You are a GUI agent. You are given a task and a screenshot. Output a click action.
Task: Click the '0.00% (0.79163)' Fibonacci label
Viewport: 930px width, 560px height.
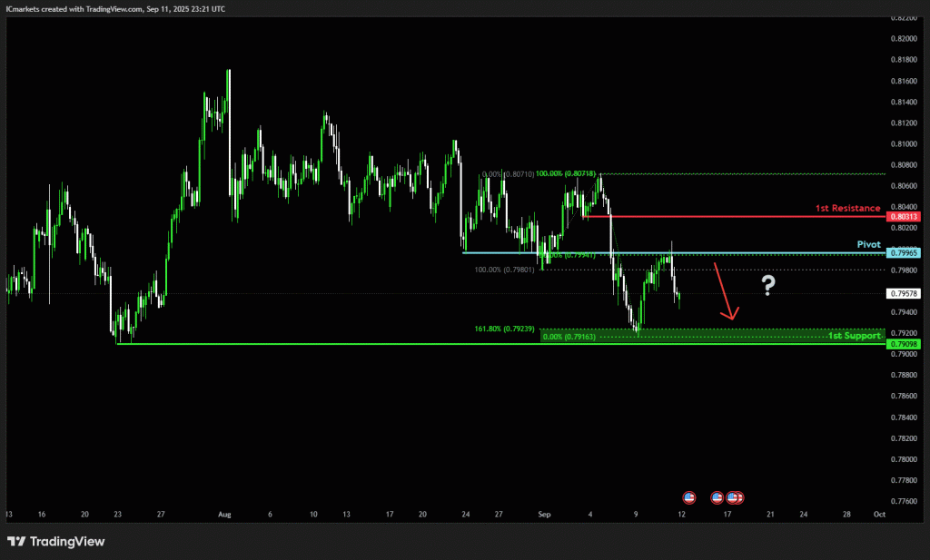click(x=569, y=337)
